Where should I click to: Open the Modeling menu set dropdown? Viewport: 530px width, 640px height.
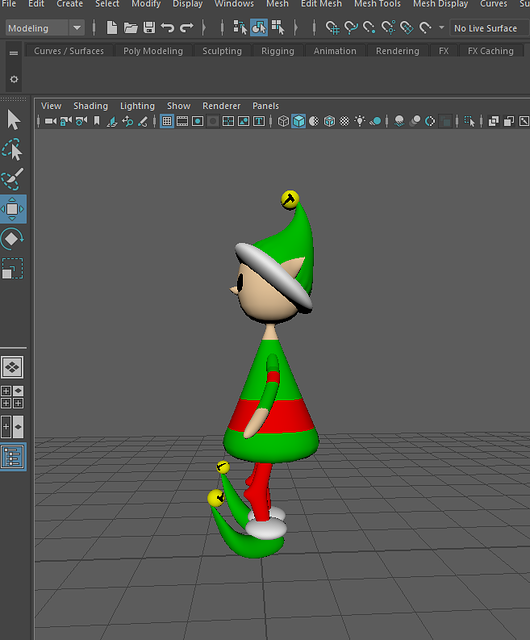coord(44,28)
